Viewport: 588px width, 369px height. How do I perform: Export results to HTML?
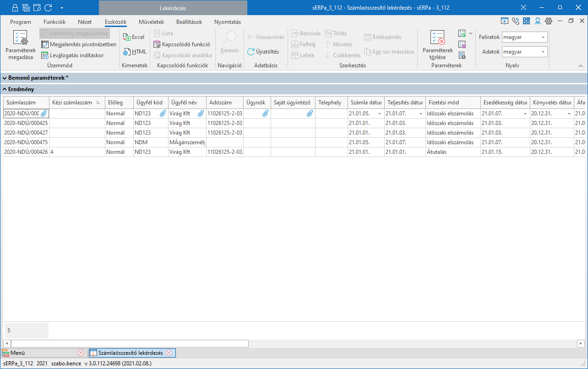click(135, 52)
